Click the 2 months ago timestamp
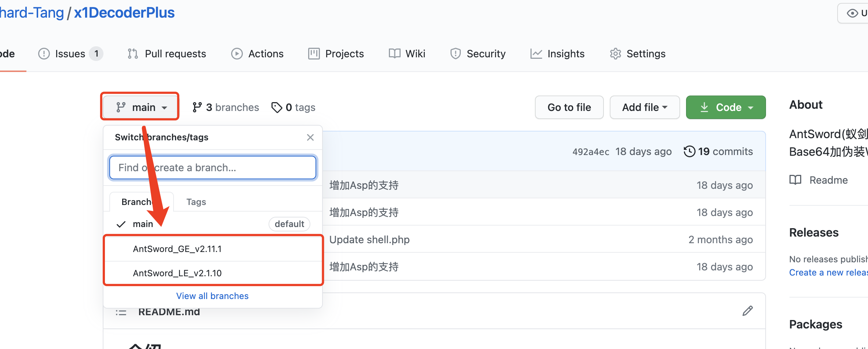 tap(721, 240)
